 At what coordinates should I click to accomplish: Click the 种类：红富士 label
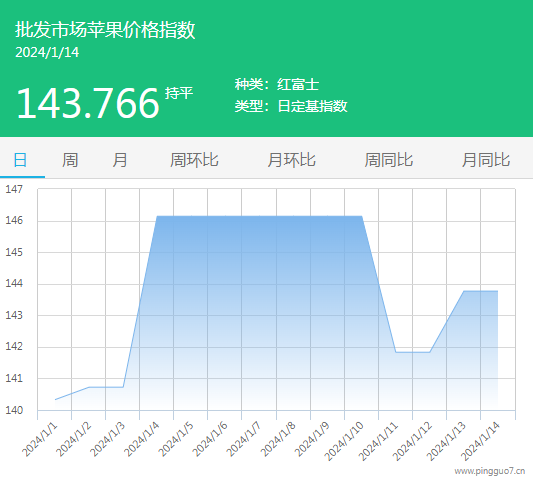pos(277,84)
